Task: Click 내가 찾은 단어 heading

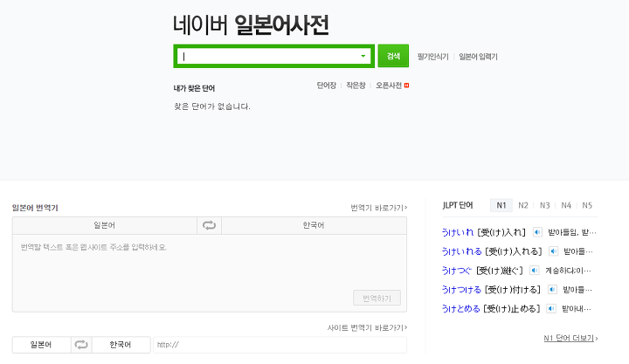Action: pos(194,88)
